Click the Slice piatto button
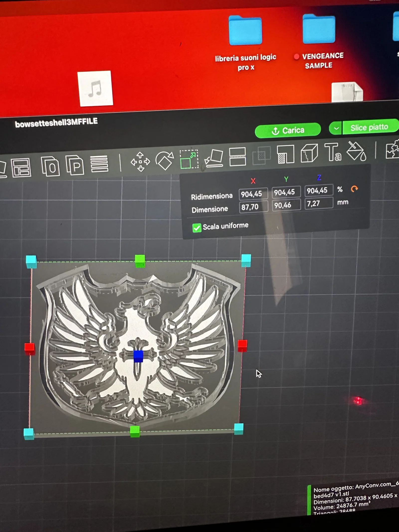The image size is (399, 532). (x=371, y=127)
